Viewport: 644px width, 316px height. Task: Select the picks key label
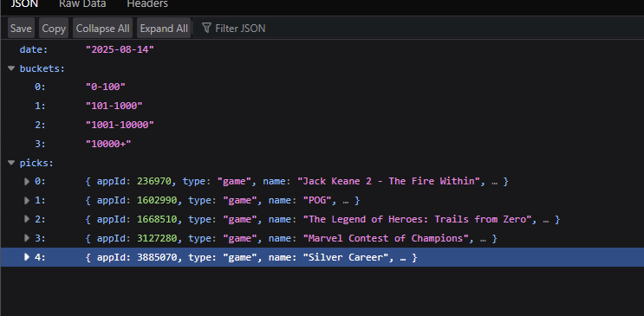coord(36,163)
